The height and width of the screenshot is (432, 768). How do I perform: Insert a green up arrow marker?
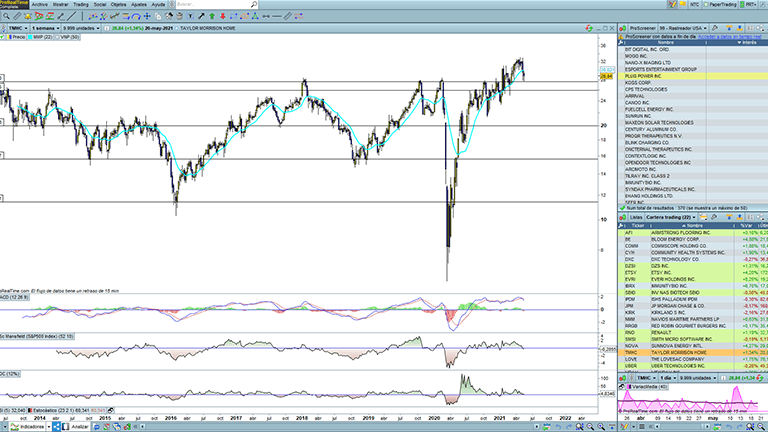pyautogui.click(x=212, y=16)
